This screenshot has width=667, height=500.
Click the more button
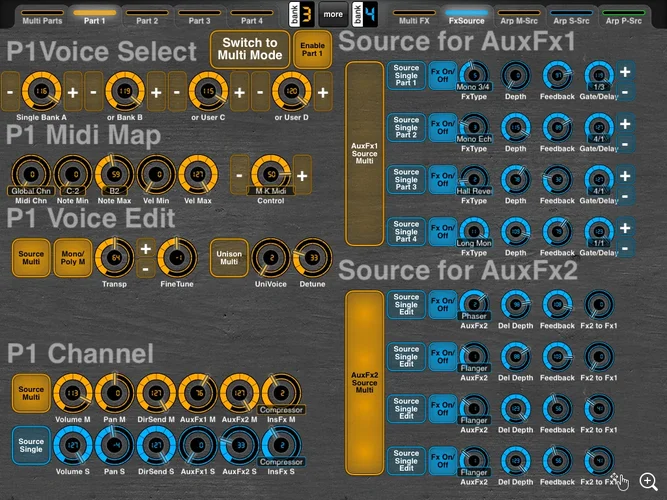click(x=333, y=14)
